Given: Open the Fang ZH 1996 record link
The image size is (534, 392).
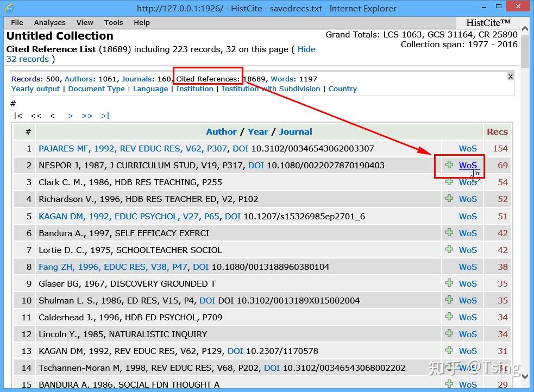Looking at the screenshot, I should (x=113, y=267).
